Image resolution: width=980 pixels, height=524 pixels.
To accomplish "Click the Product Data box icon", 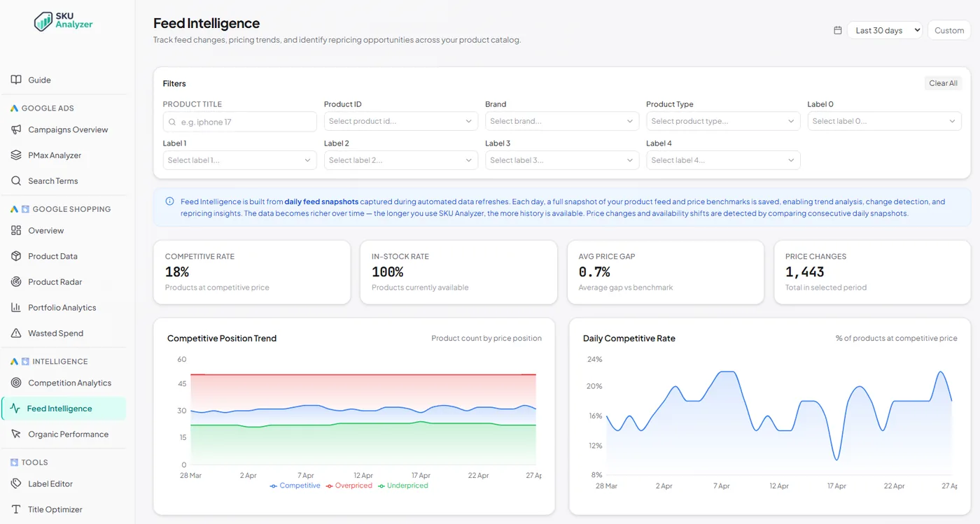I will (16, 256).
